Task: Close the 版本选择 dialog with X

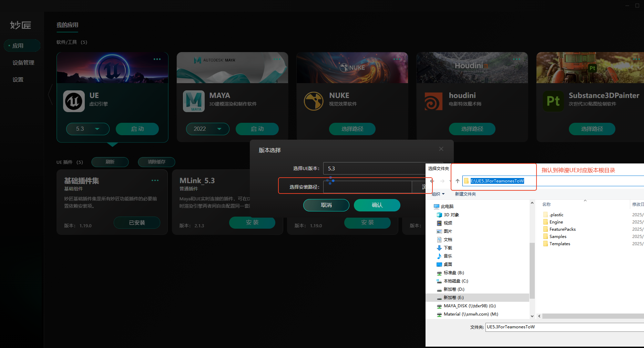Action: (x=441, y=149)
